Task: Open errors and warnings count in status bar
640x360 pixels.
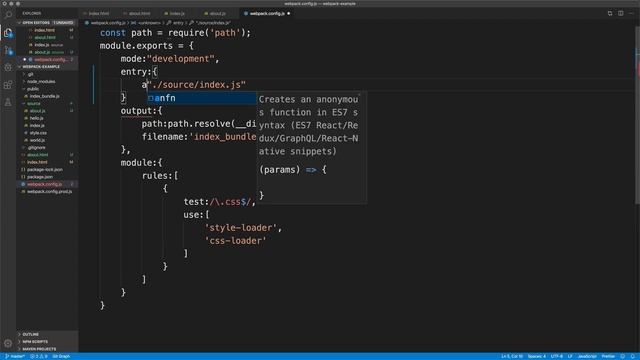Action: (x=39, y=356)
